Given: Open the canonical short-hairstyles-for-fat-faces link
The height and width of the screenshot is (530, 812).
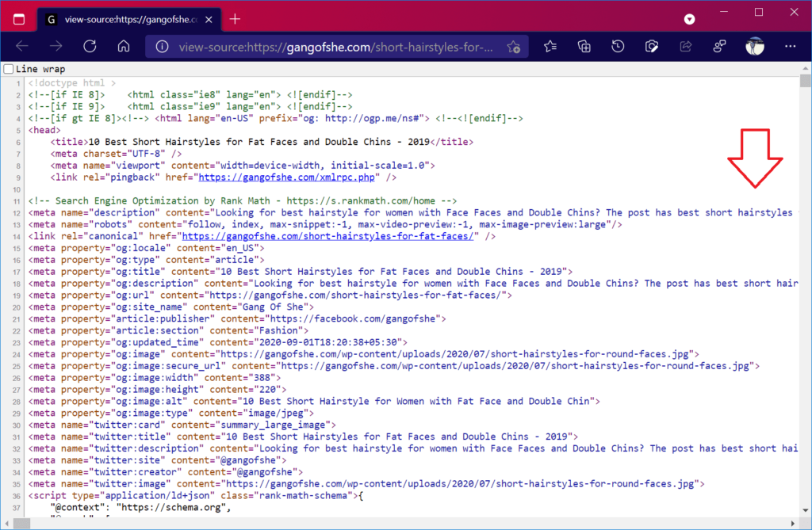Looking at the screenshot, I should (x=327, y=236).
